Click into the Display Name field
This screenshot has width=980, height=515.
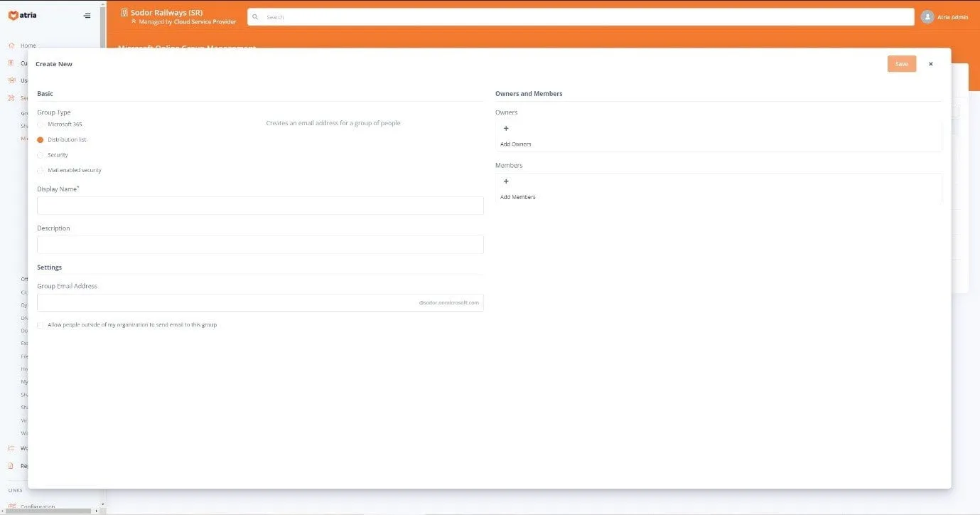click(x=260, y=206)
